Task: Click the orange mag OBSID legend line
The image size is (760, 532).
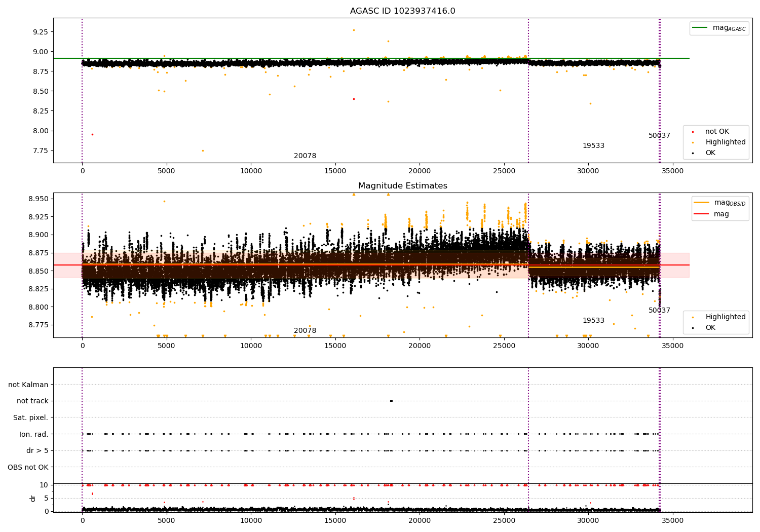Action: tap(702, 203)
